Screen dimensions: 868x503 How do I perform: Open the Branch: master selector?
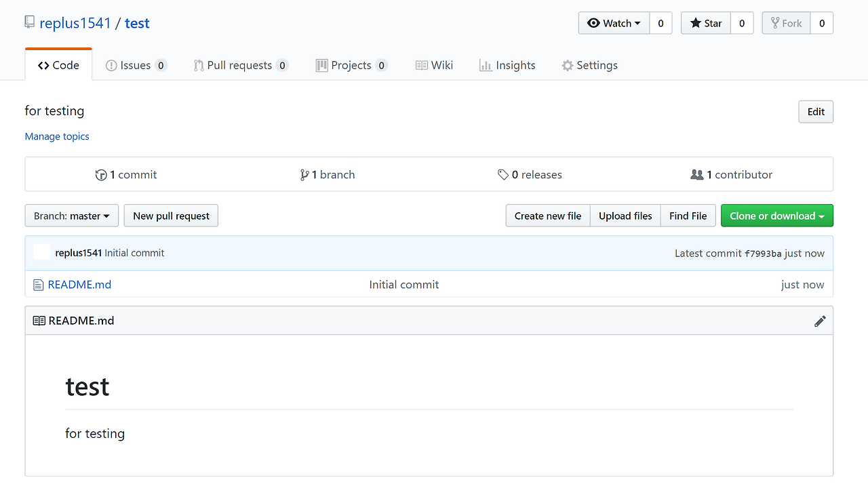[72, 216]
